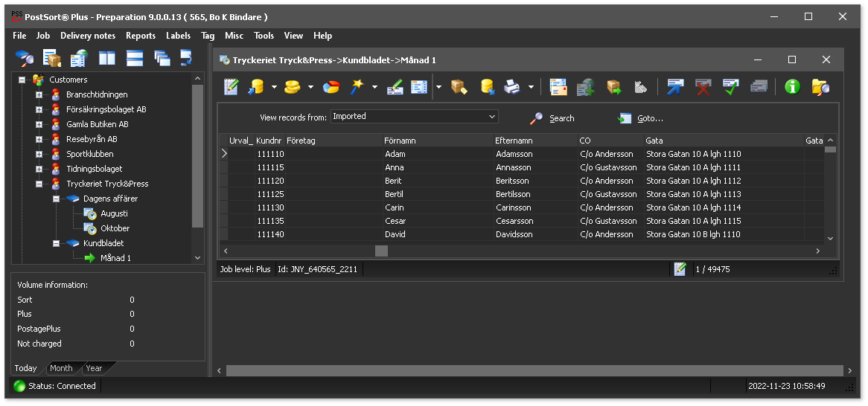Tile windows vertically icon in main toolbar
The image size is (868, 406).
point(107,57)
